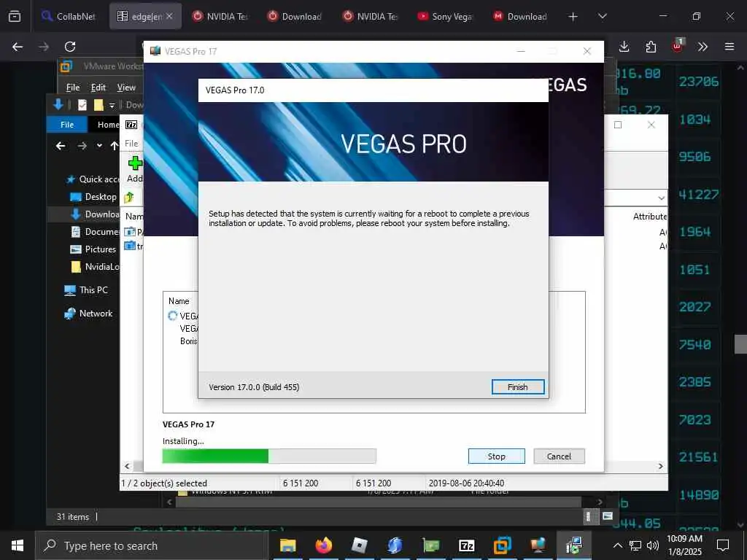Screen dimensions: 747x560
Task: Select Network in Explorer sidebar
Action: pyautogui.click(x=88, y=314)
